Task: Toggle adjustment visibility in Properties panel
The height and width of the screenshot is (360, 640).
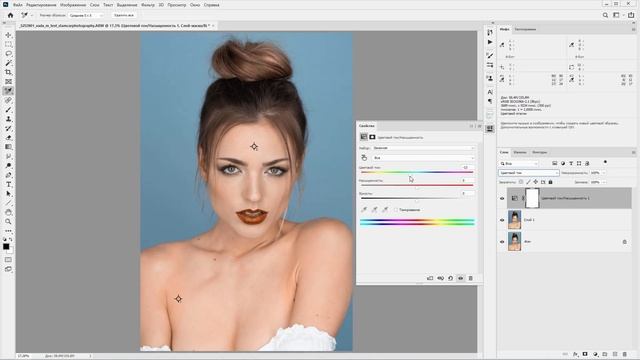Action: [460, 278]
